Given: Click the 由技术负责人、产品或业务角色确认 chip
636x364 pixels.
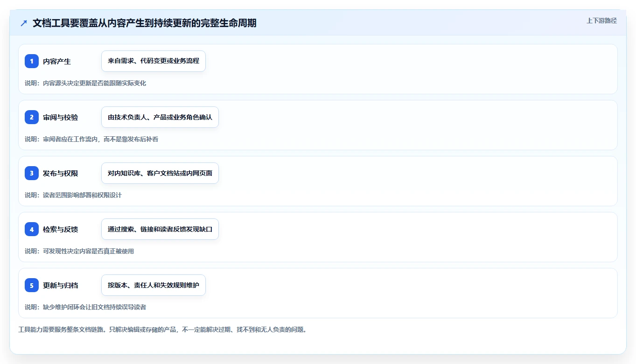Looking at the screenshot, I should point(160,117).
